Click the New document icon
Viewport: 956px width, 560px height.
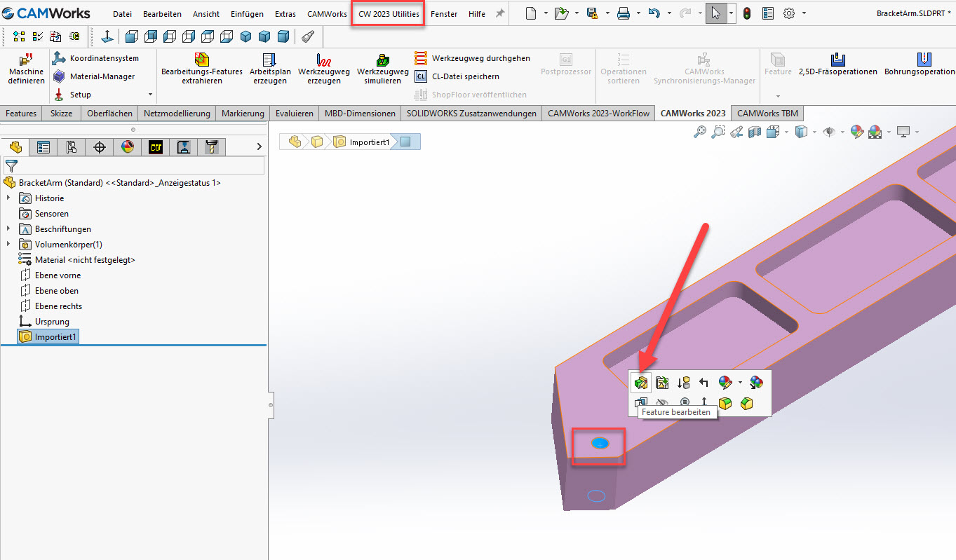coord(532,13)
